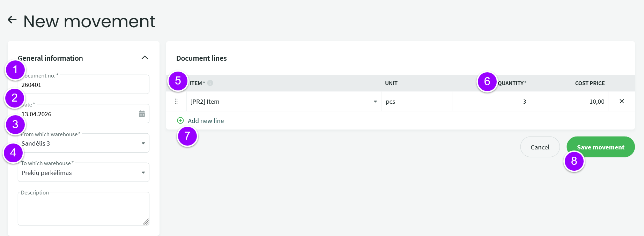Click the cost price cell showing 10,00
The width and height of the screenshot is (644, 236).
[x=569, y=102]
